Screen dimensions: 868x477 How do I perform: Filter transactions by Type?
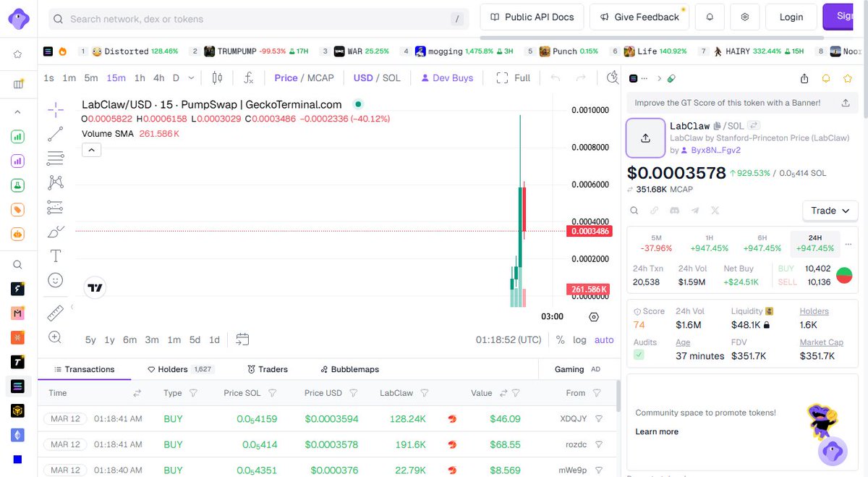pos(193,393)
